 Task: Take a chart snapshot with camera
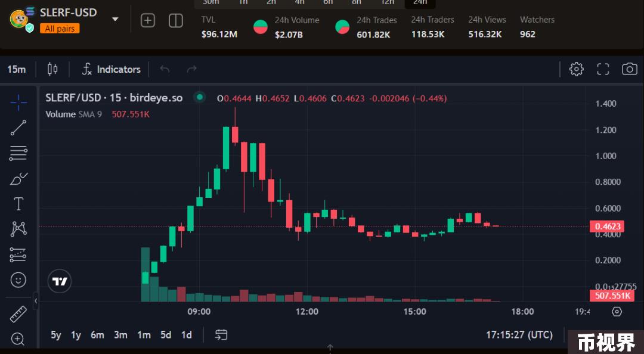[630, 69]
